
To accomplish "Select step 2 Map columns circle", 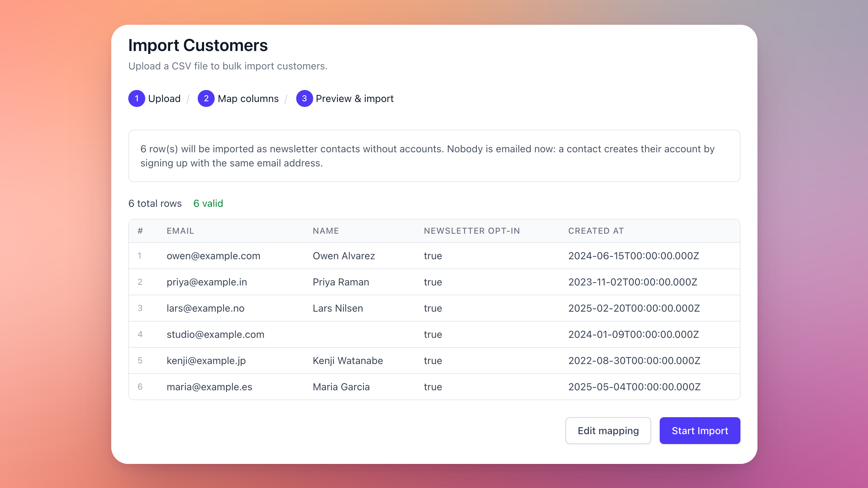I will click(206, 98).
